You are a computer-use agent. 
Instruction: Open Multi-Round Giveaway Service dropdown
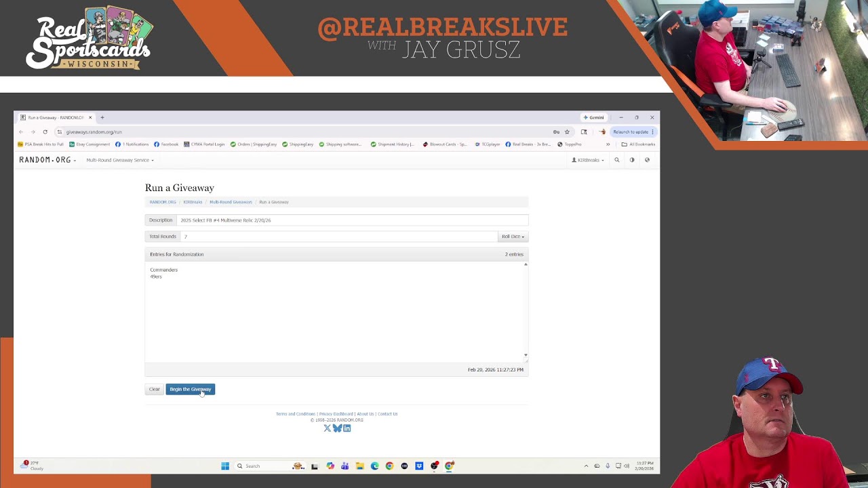tap(120, 160)
